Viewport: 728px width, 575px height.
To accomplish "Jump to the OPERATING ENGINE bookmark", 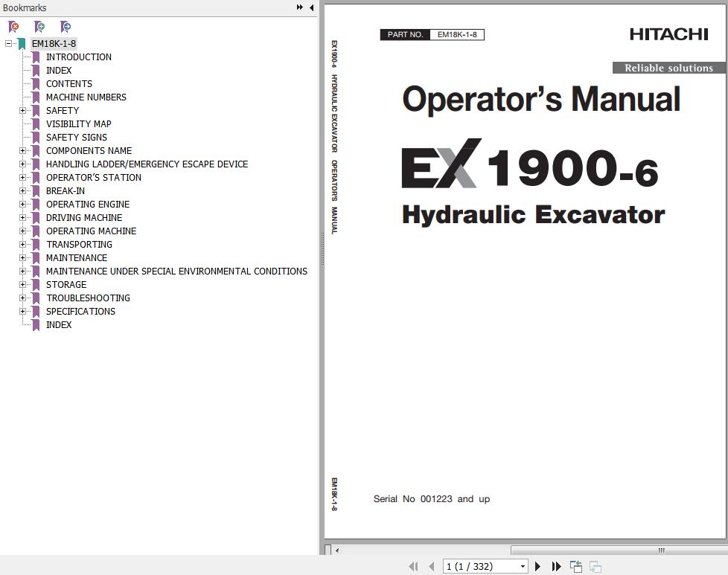I will click(x=88, y=205).
